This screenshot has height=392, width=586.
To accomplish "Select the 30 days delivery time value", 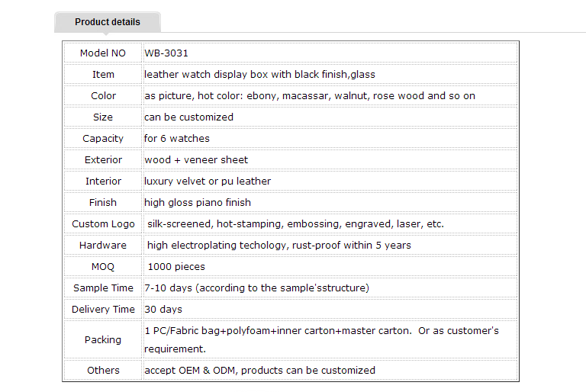I will [x=163, y=310].
